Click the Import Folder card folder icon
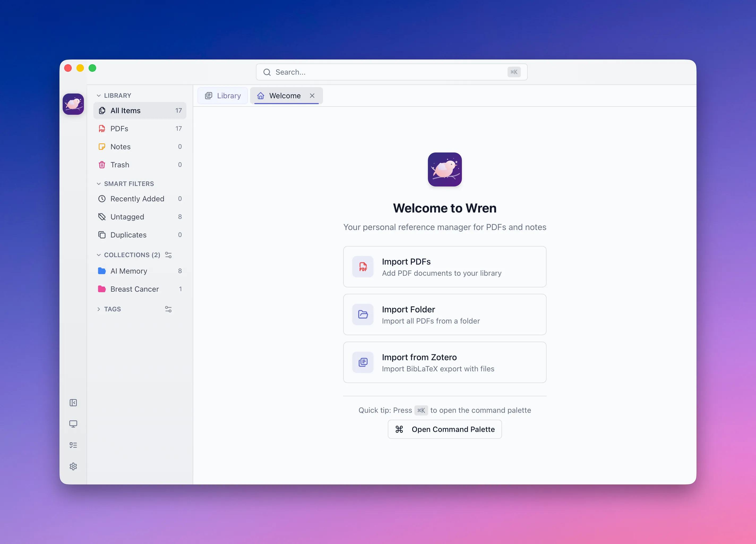 point(363,314)
